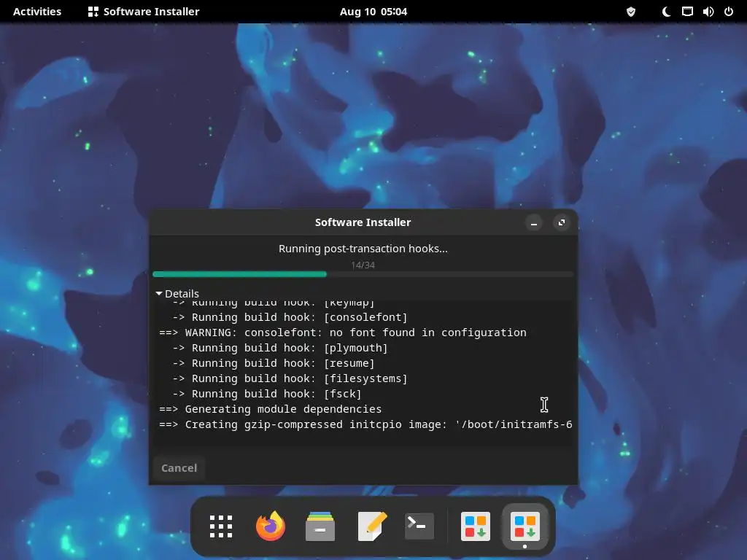The image size is (747, 560).
Task: Open the Files manager from the dock
Action: tap(320, 526)
